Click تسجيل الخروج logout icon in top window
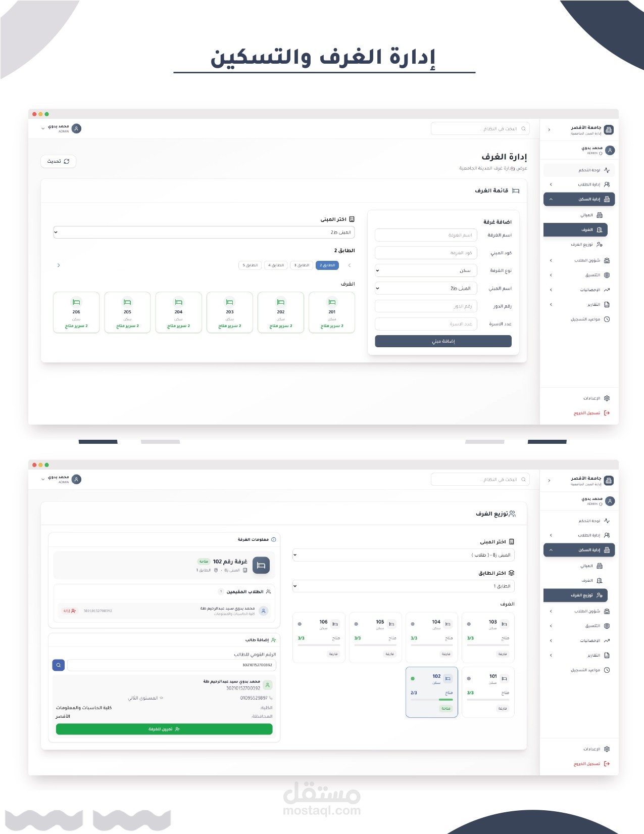 point(607,413)
